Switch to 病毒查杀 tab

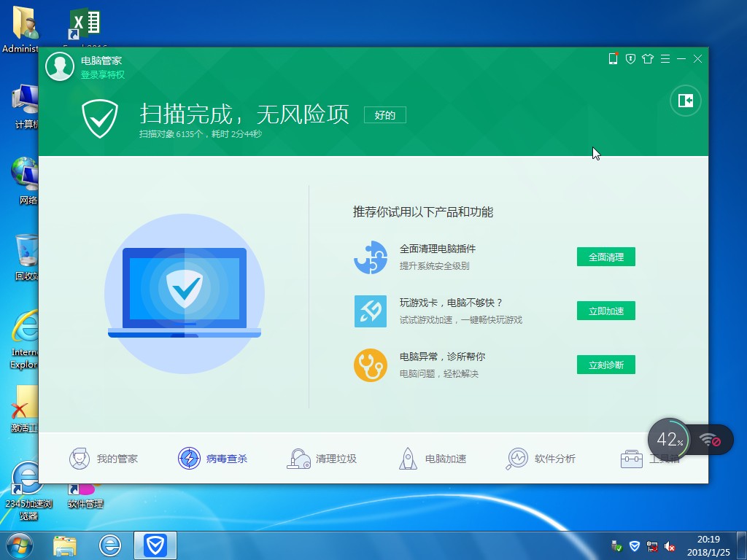pos(212,459)
